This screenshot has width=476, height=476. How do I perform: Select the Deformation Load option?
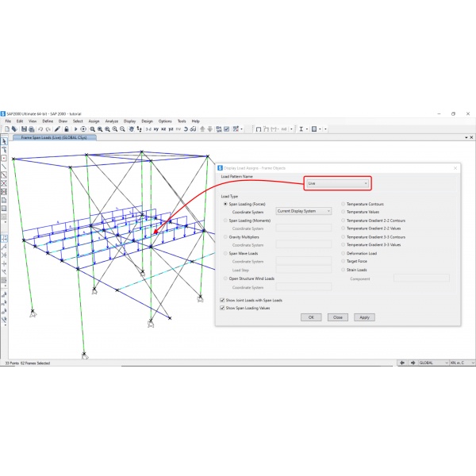tap(344, 253)
